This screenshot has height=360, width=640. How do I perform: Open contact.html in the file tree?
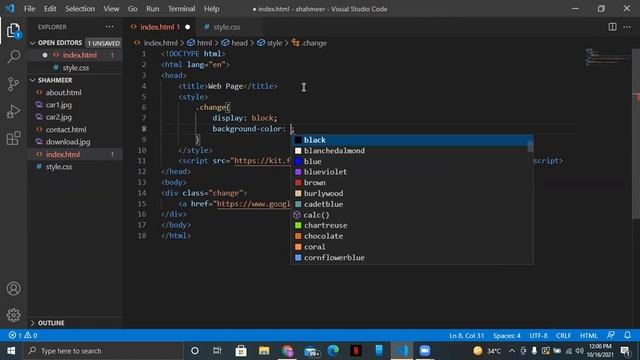point(66,130)
